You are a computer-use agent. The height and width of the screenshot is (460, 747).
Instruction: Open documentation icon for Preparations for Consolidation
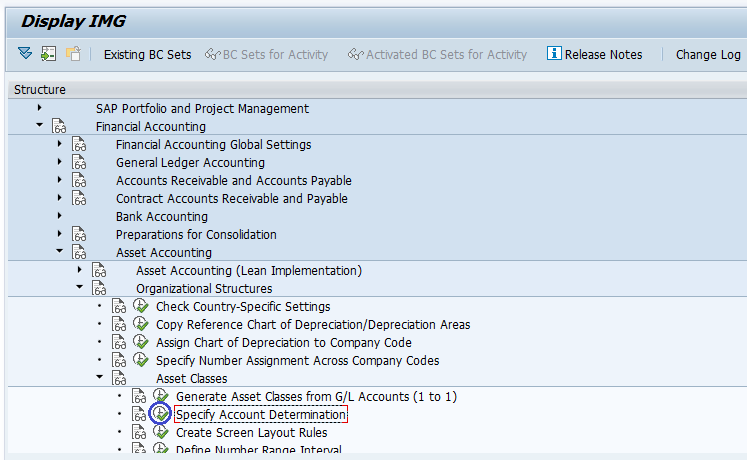tap(79, 234)
